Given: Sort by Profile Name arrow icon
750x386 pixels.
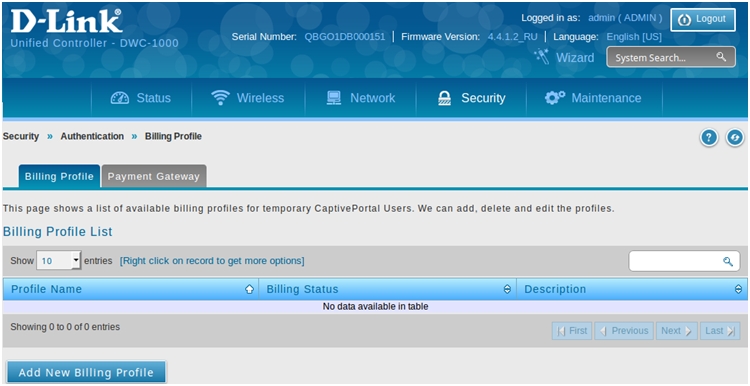Looking at the screenshot, I should (249, 289).
